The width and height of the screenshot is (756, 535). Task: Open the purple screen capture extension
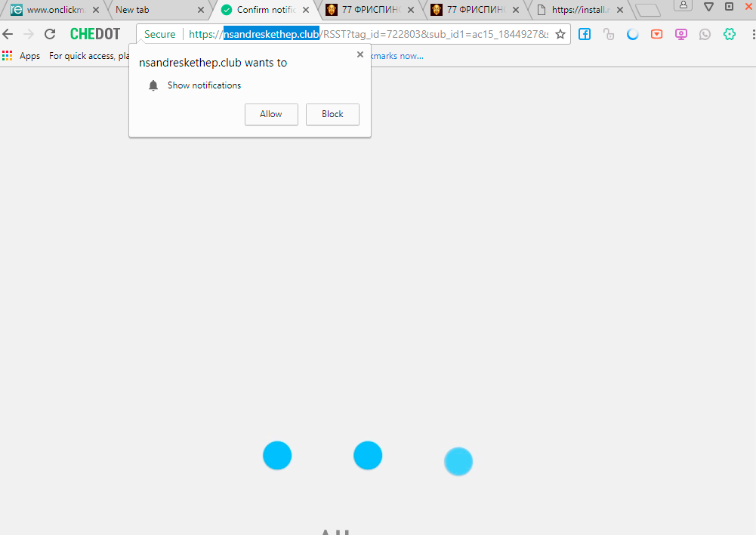pyautogui.click(x=681, y=34)
